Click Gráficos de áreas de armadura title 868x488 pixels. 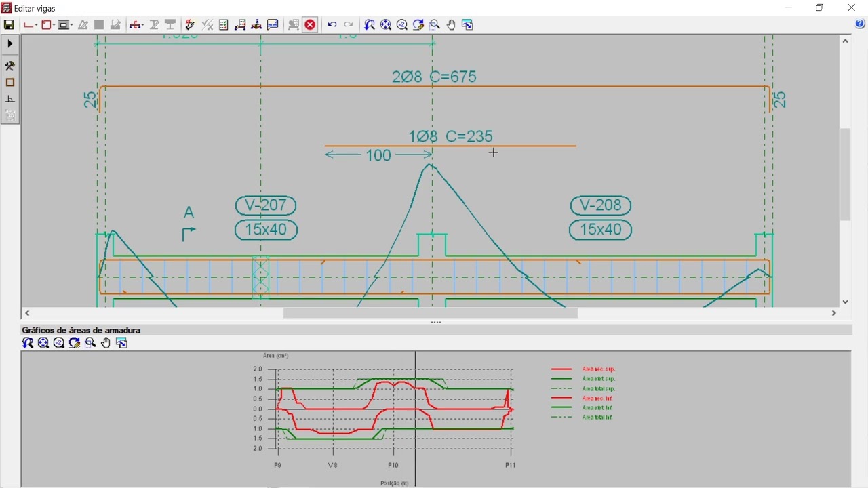tap(81, 330)
